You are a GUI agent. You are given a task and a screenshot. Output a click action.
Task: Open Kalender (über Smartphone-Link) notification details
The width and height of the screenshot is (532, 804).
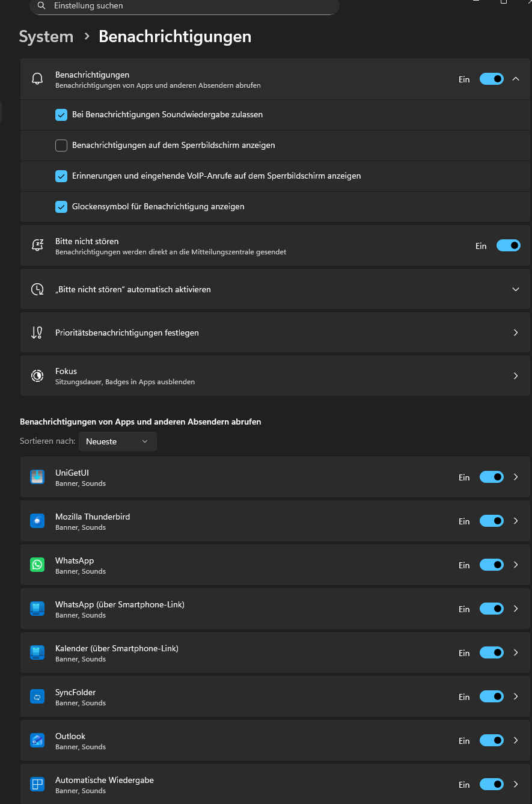(516, 652)
